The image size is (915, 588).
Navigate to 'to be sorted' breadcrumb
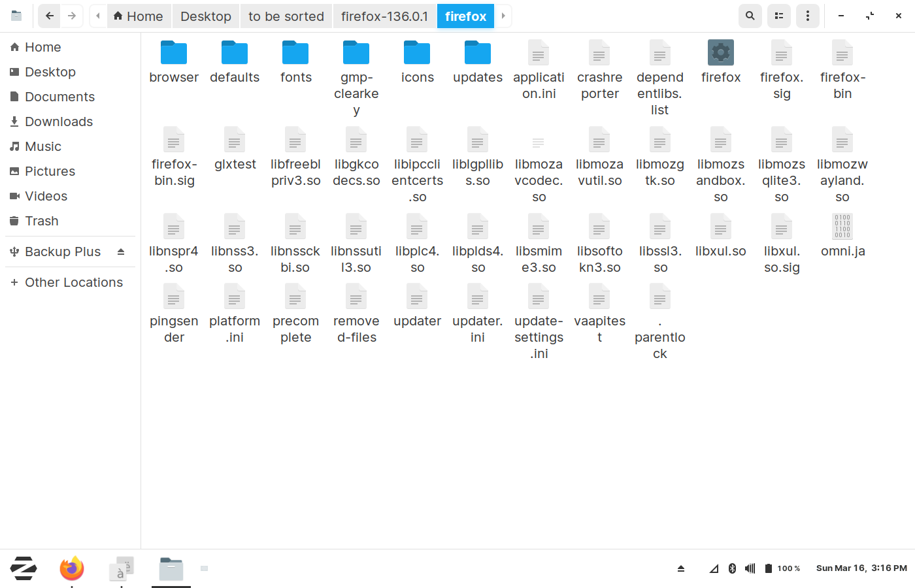click(x=286, y=16)
